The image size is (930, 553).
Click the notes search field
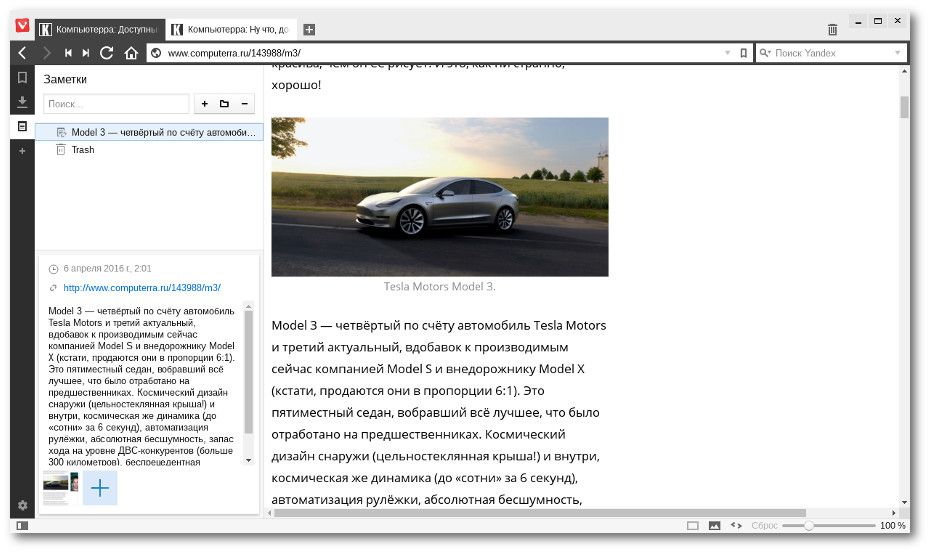[x=116, y=104]
